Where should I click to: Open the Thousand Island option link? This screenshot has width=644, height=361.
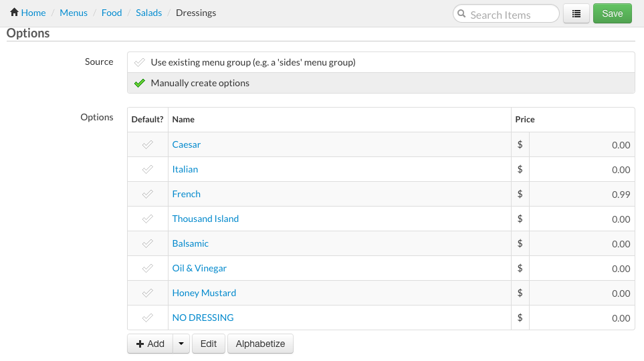[x=205, y=219]
